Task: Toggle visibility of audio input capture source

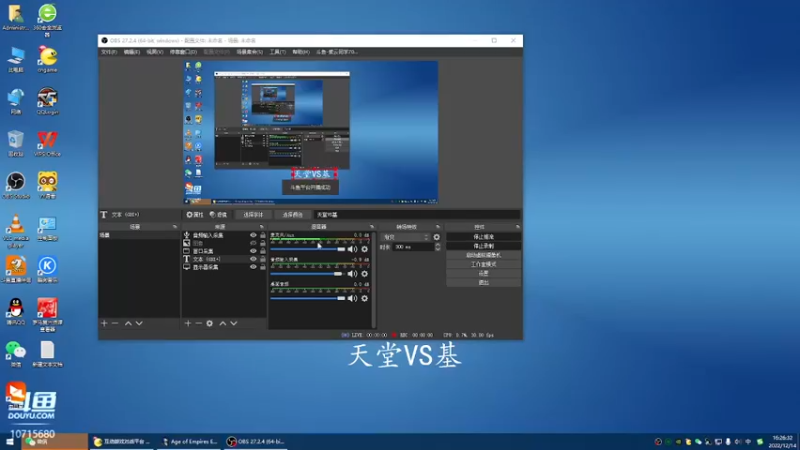Action: point(253,235)
